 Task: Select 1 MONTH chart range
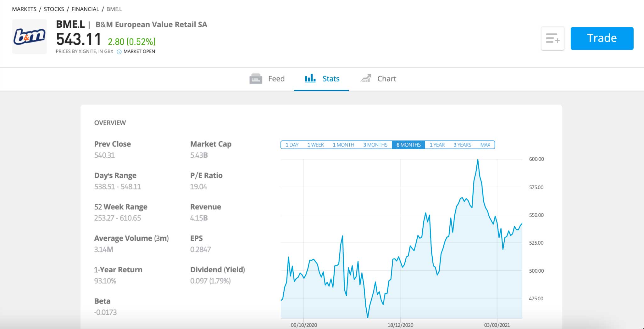pos(343,145)
